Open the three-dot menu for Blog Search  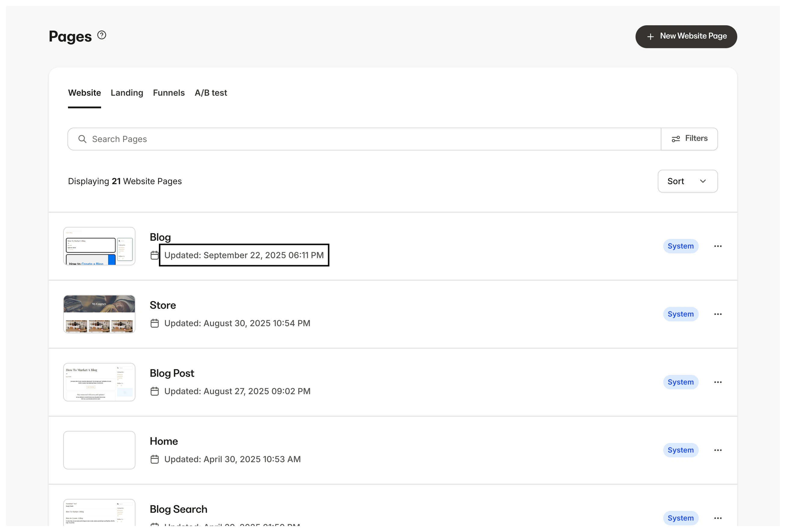coord(718,518)
